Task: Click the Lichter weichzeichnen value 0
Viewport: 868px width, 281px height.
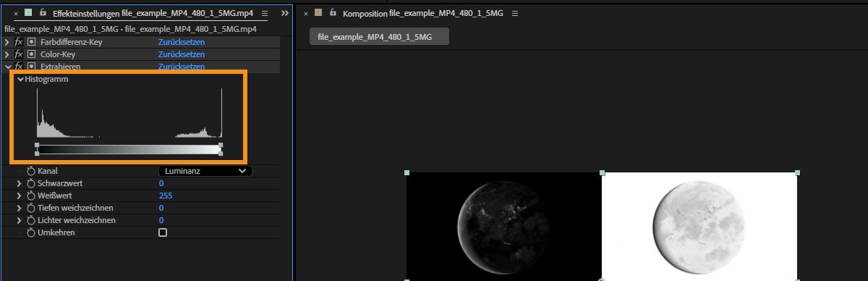Action: 161,220
